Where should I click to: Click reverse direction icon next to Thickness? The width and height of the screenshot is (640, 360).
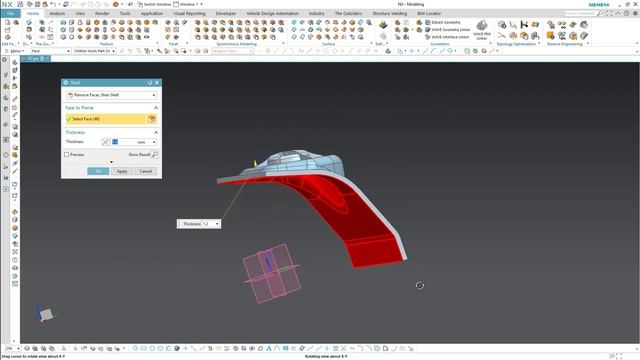(x=105, y=142)
